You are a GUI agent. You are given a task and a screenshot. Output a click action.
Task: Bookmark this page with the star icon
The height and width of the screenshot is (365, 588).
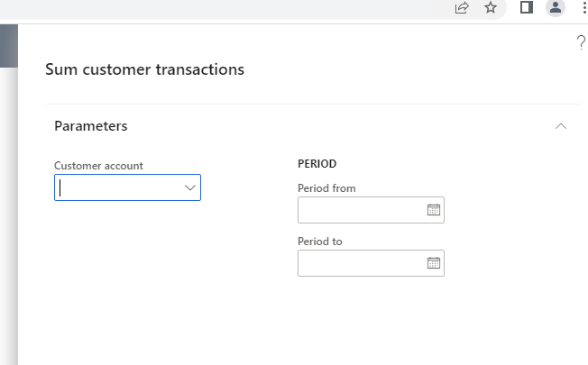(x=491, y=7)
